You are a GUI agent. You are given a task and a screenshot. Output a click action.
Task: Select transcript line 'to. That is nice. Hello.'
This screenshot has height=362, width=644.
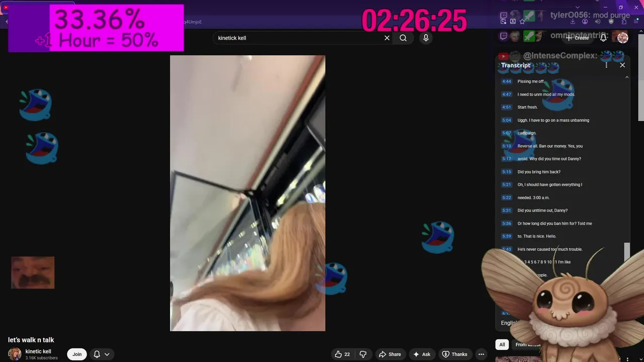(537, 236)
